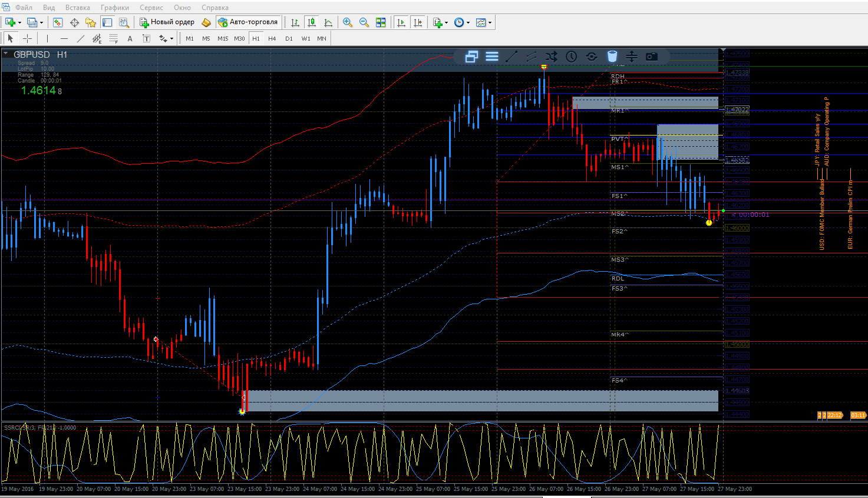Toggle chart auto scroll

(x=401, y=22)
